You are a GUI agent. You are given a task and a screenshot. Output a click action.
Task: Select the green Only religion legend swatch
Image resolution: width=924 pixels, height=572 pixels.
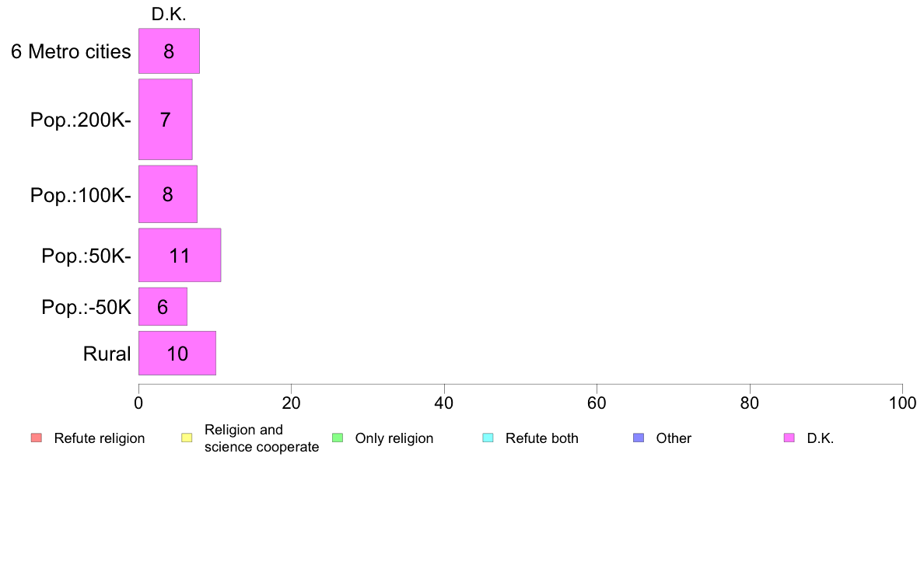(338, 438)
